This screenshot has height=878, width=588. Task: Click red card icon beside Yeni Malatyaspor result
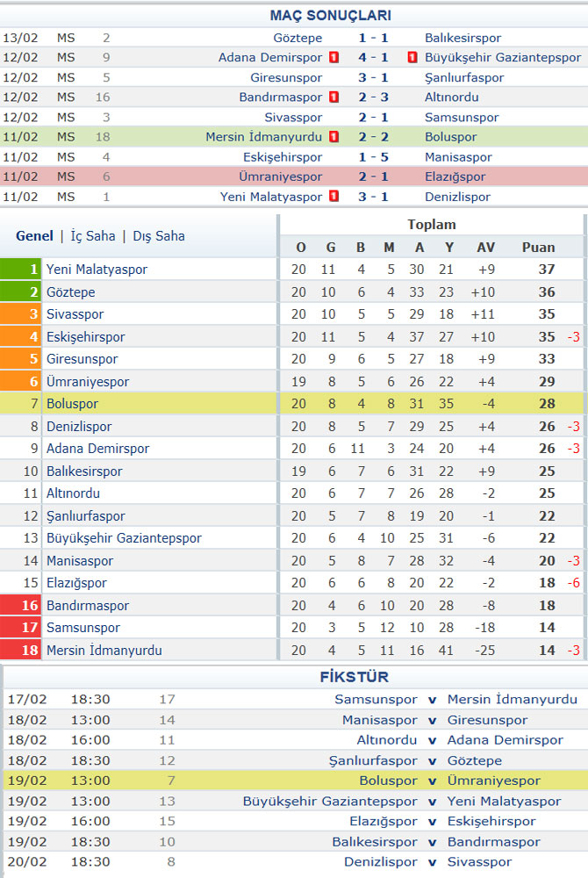coord(334,197)
